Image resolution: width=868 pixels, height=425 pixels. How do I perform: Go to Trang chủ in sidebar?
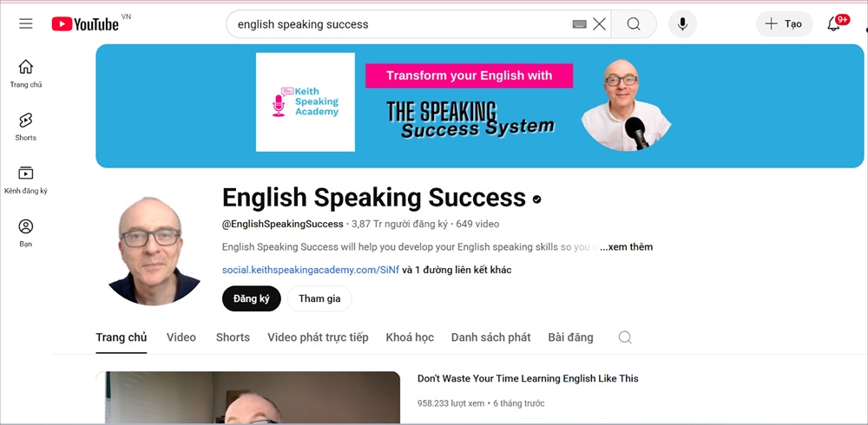(25, 74)
